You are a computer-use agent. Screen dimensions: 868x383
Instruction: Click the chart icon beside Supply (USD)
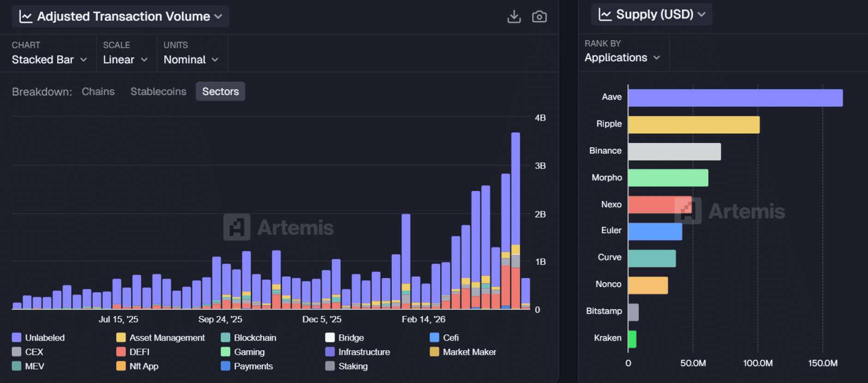(x=605, y=14)
